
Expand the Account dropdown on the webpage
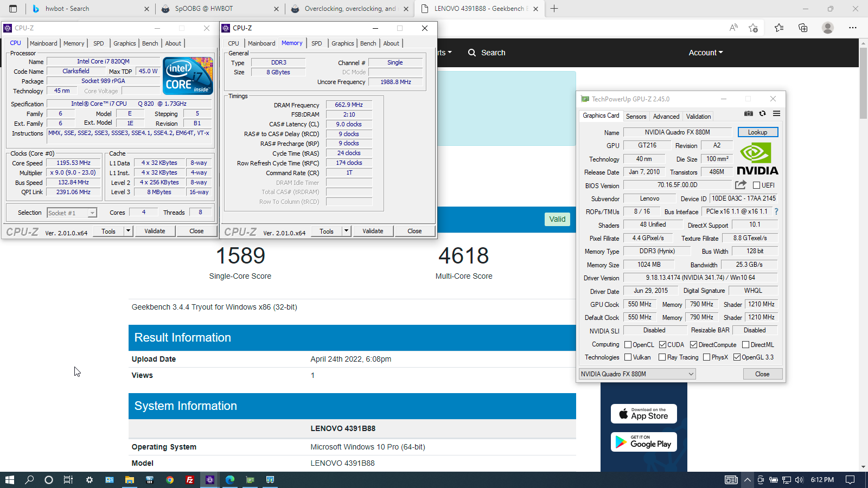click(706, 53)
